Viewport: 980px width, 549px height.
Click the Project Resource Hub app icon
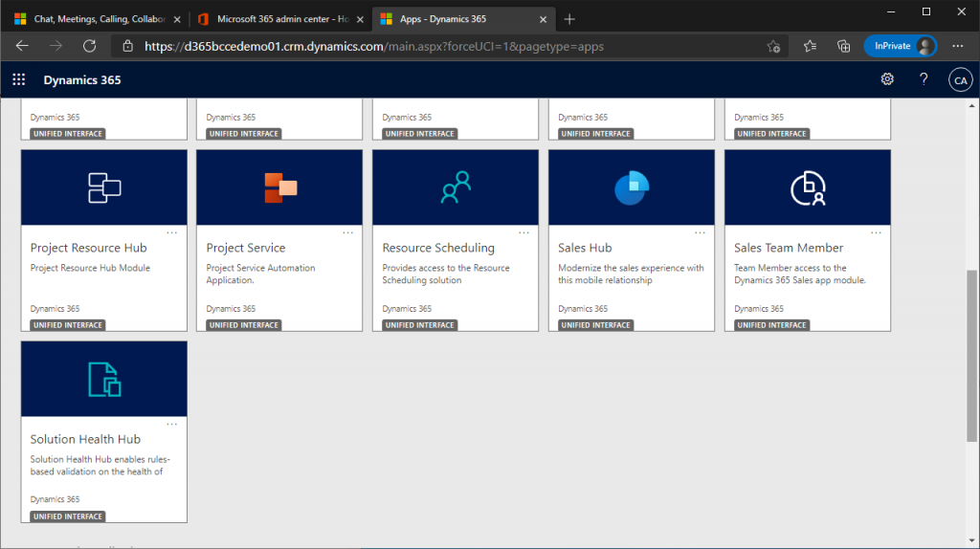[103, 187]
